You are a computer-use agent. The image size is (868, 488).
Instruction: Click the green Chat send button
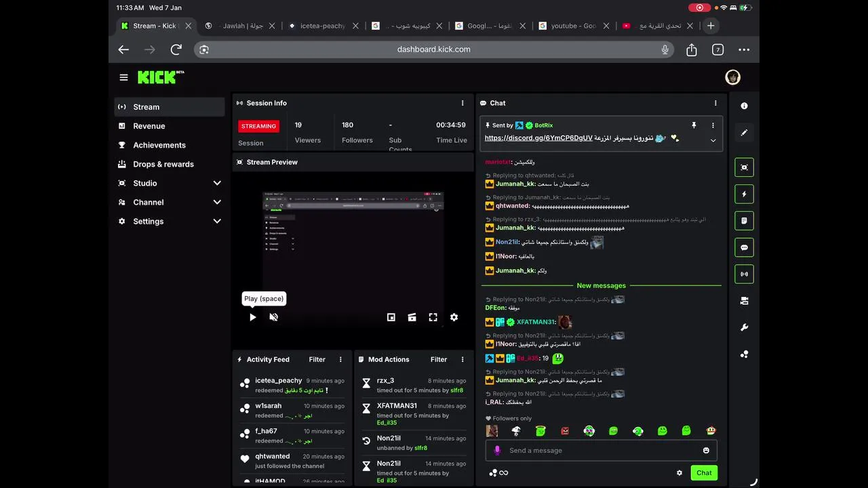click(x=704, y=472)
